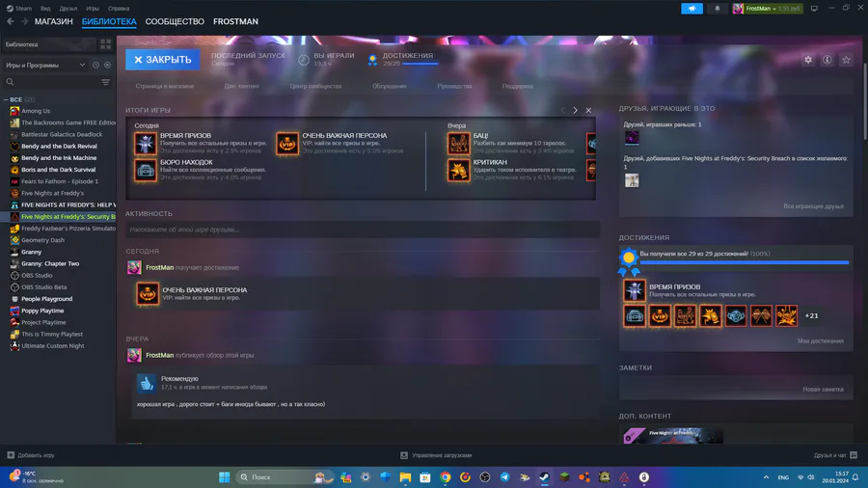Open Вид menu
Screen dimensions: 868x488
[x=45, y=9]
